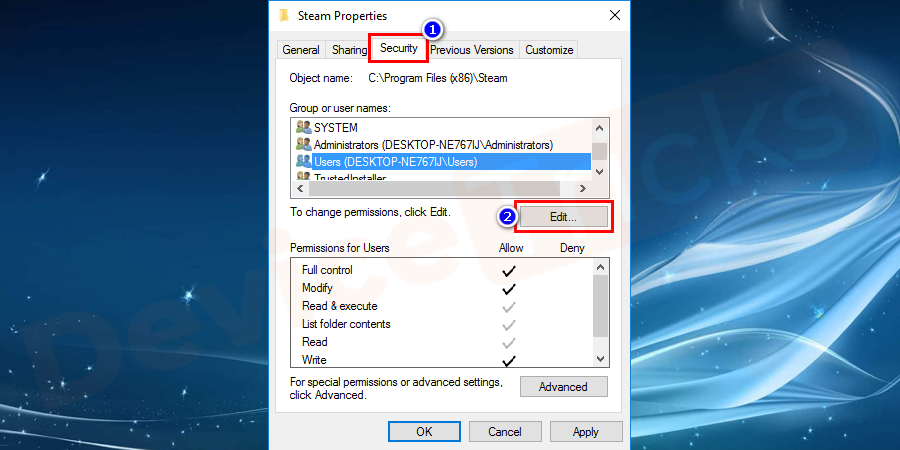Click the folder icon in the title bar
Viewport: 900px width, 450px height.
click(x=285, y=15)
